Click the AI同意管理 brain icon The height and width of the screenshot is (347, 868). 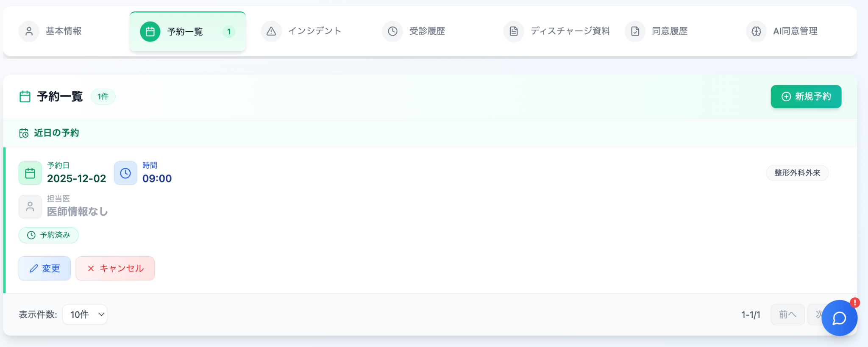[x=756, y=31]
